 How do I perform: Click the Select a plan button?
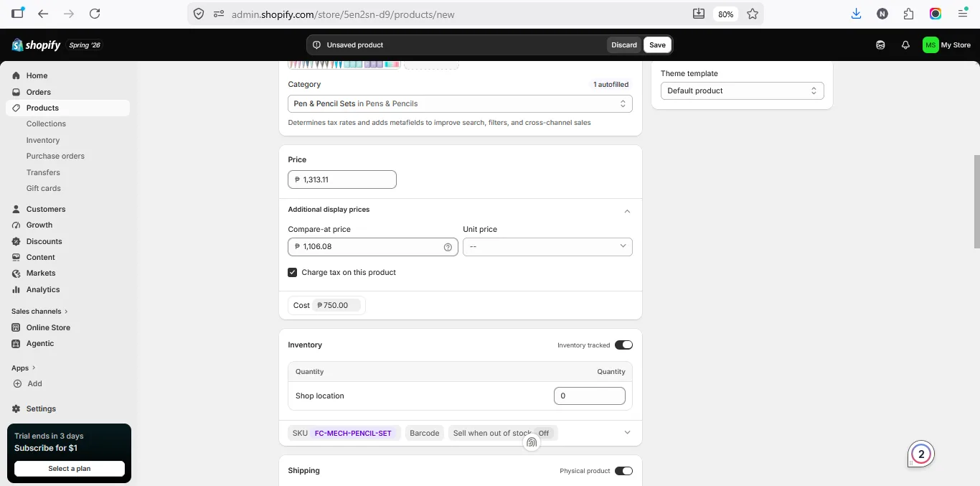(x=70, y=469)
